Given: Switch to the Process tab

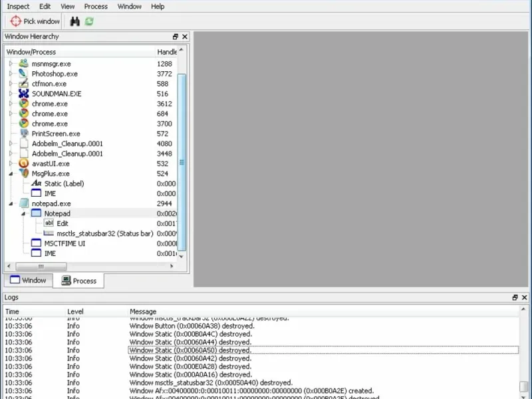Looking at the screenshot, I should tap(78, 281).
